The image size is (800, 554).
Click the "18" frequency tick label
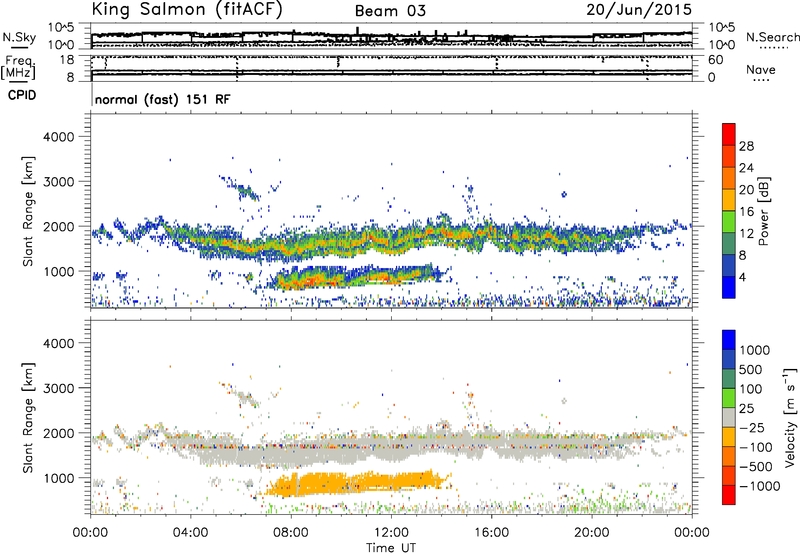click(x=66, y=60)
